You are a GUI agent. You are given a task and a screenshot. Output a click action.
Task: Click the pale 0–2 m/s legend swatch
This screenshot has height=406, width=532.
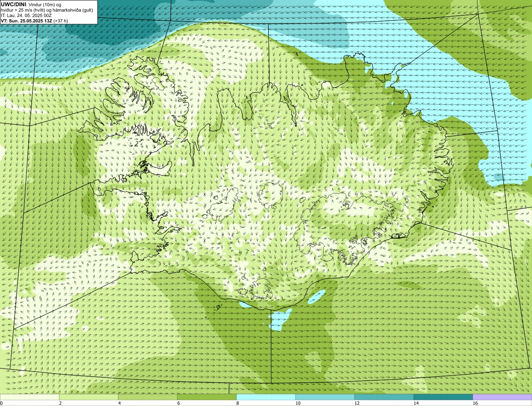30,397
